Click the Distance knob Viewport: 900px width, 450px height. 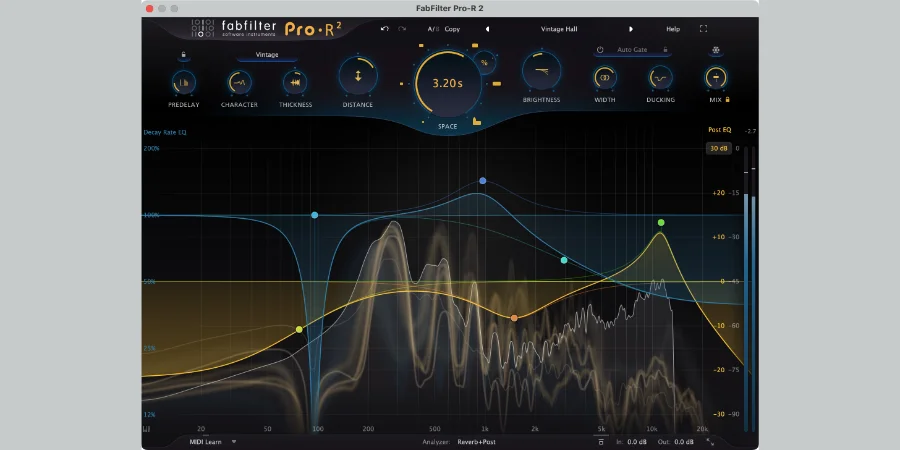pos(358,76)
